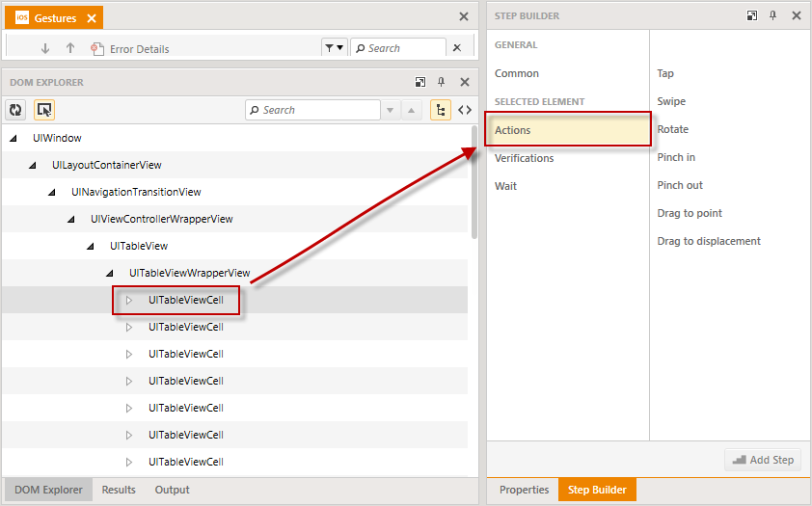This screenshot has height=506, width=812.
Task: Go to next search result down arrow
Action: pos(391,110)
